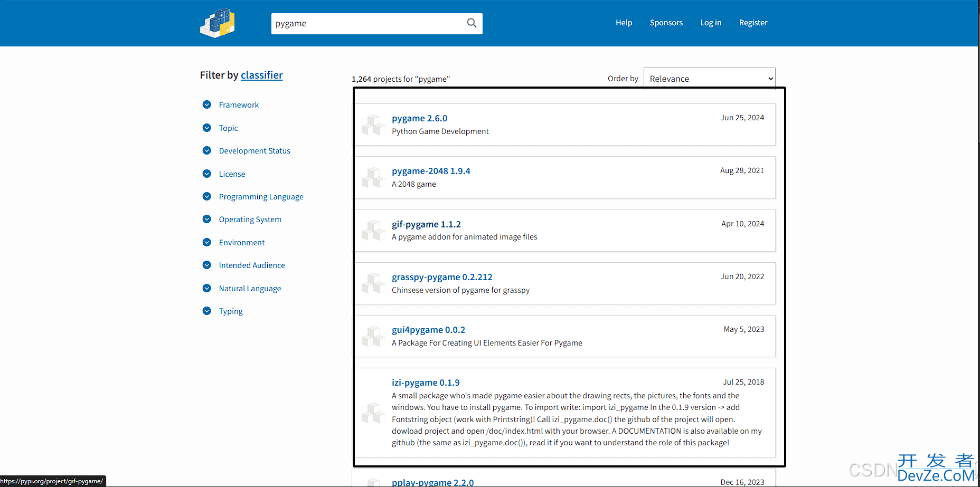
Task: Open the gif-pygame 1.1.2 project
Action: [426, 224]
